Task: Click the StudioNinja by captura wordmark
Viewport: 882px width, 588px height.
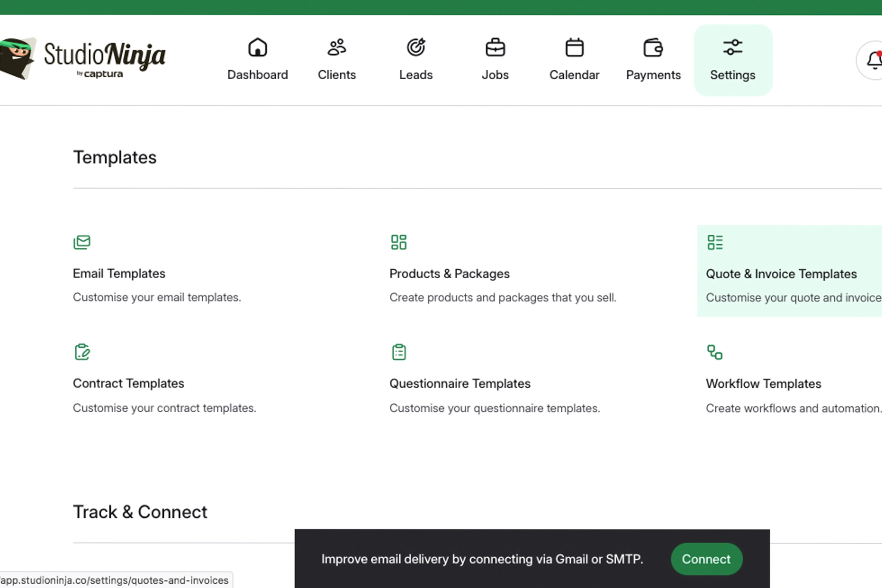Action: (x=105, y=59)
